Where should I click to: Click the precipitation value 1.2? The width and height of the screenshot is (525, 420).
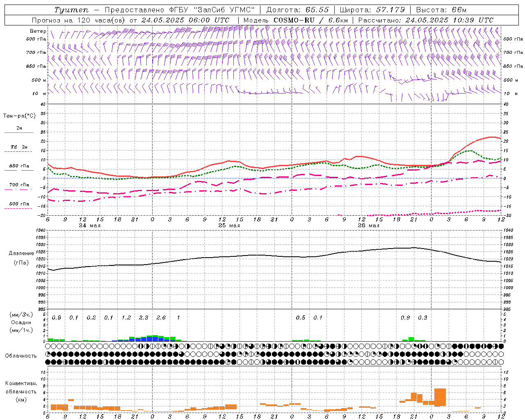pyautogui.click(x=126, y=317)
